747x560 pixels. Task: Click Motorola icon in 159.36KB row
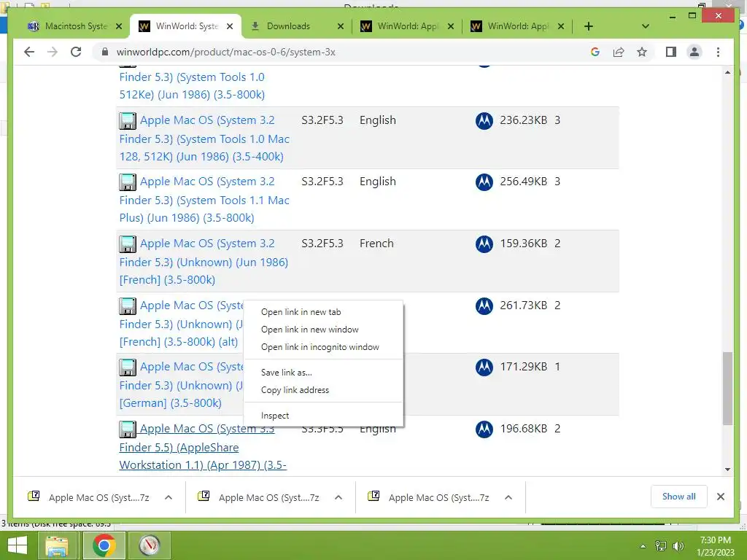(484, 244)
